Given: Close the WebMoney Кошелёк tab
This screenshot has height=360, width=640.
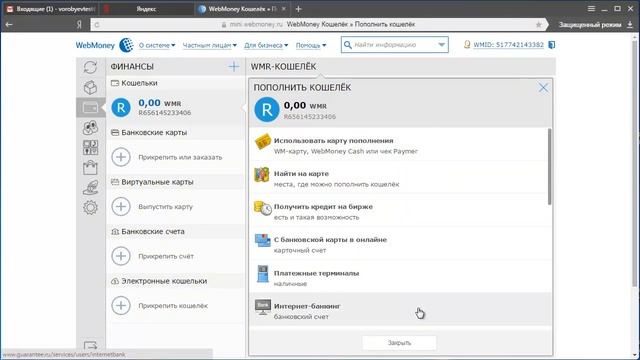Looking at the screenshot, I should [284, 9].
